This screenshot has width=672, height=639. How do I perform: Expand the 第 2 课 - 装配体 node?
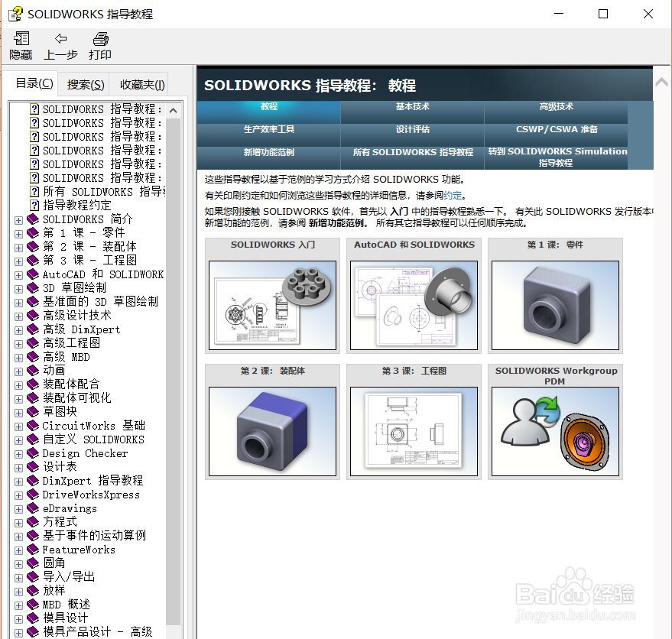click(18, 248)
